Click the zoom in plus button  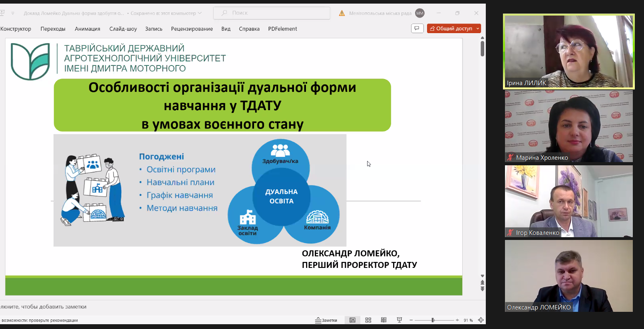click(457, 320)
